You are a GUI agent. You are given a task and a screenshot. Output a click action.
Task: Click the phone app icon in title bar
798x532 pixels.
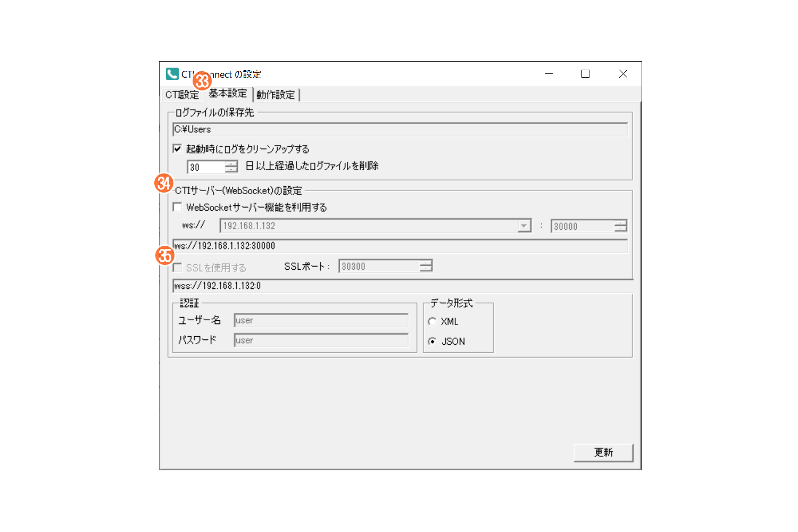[172, 73]
